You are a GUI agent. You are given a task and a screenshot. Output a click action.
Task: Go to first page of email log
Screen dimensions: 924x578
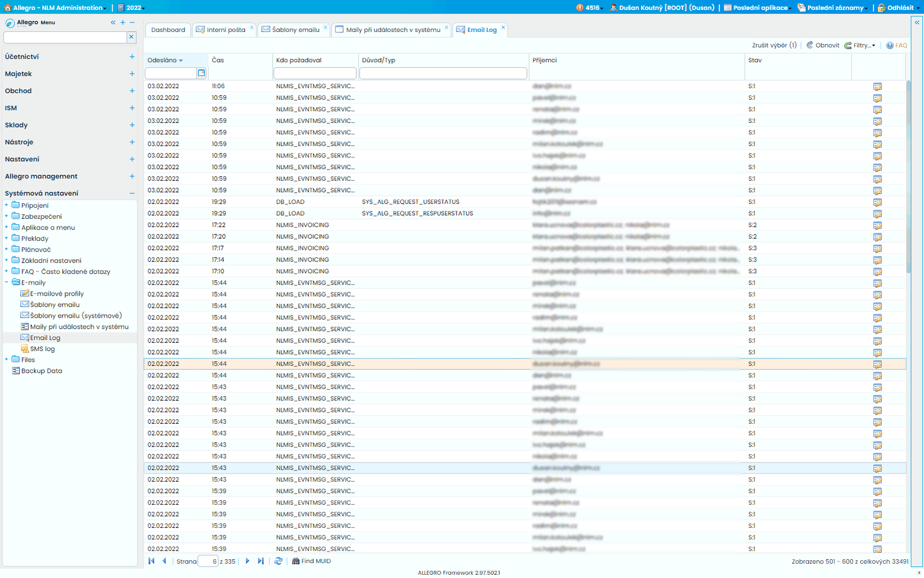(151, 561)
